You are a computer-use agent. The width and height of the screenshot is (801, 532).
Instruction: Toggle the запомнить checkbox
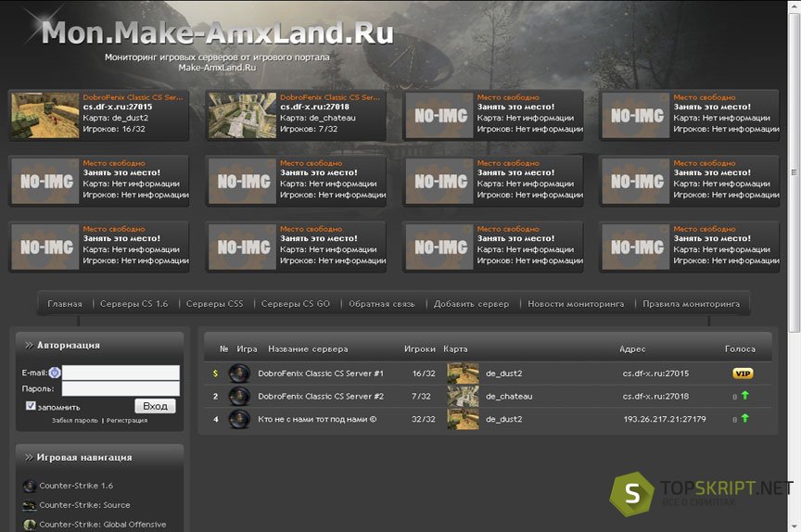point(31,405)
